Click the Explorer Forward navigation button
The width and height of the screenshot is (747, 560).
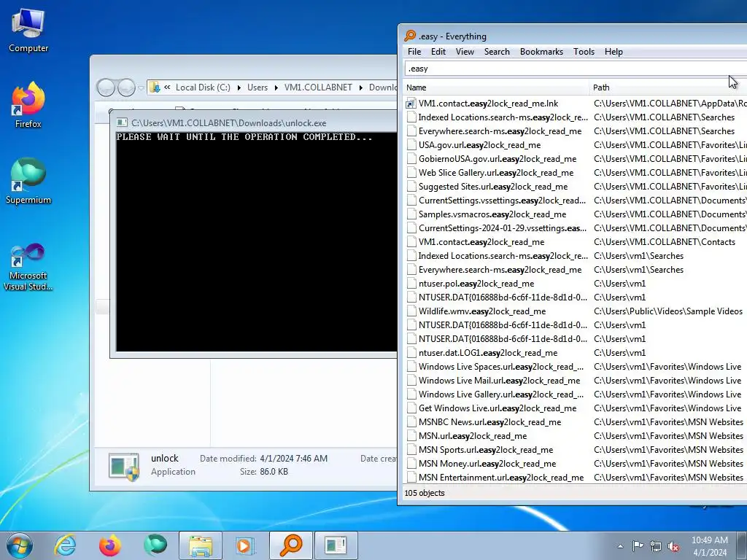point(126,87)
